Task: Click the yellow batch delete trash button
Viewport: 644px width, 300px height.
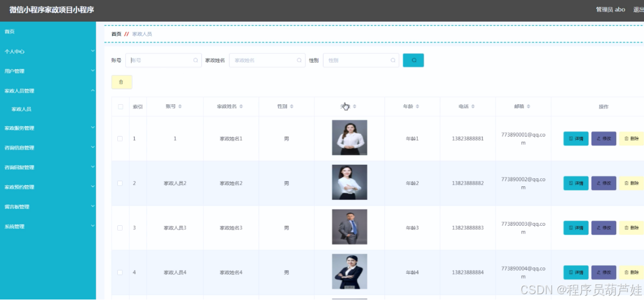Action: point(122,82)
